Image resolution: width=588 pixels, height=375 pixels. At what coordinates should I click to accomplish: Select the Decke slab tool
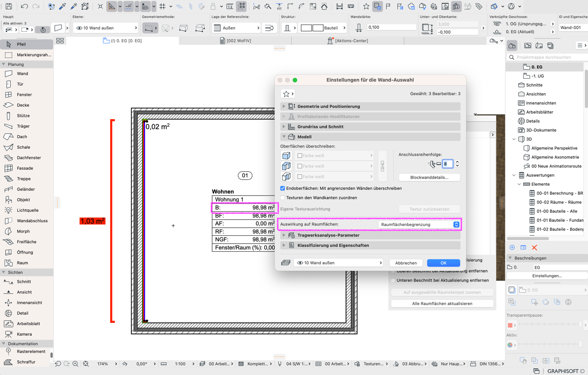(x=26, y=105)
